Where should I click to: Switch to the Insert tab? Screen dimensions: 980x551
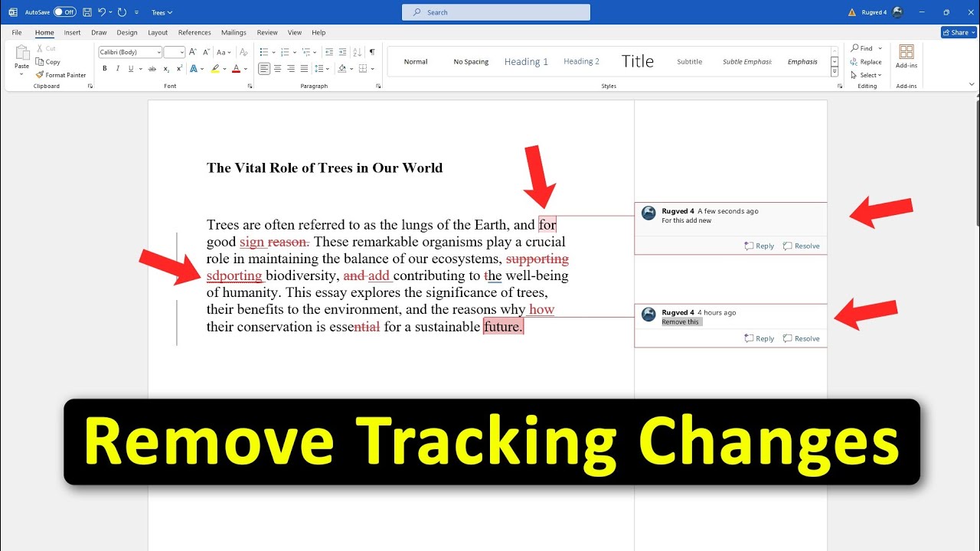click(x=72, y=33)
